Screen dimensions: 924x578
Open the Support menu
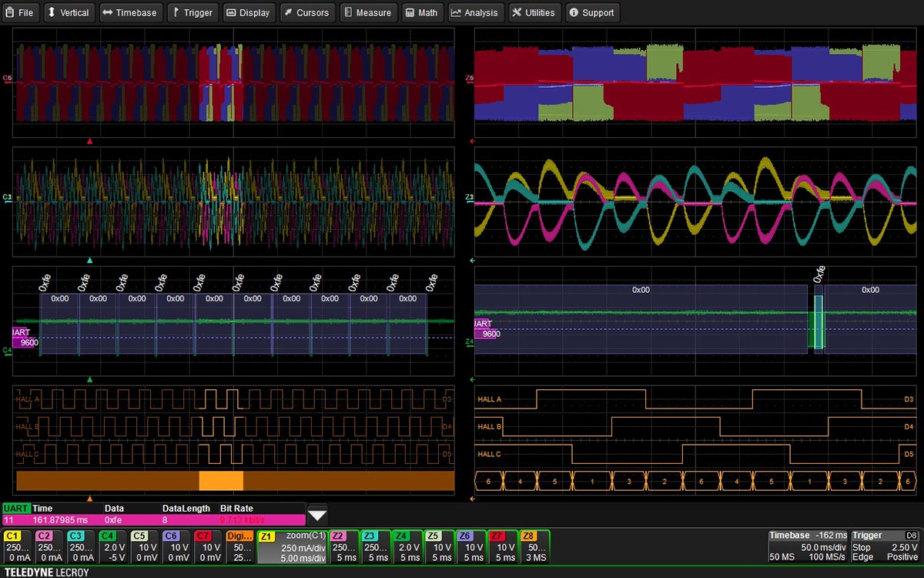(x=591, y=12)
